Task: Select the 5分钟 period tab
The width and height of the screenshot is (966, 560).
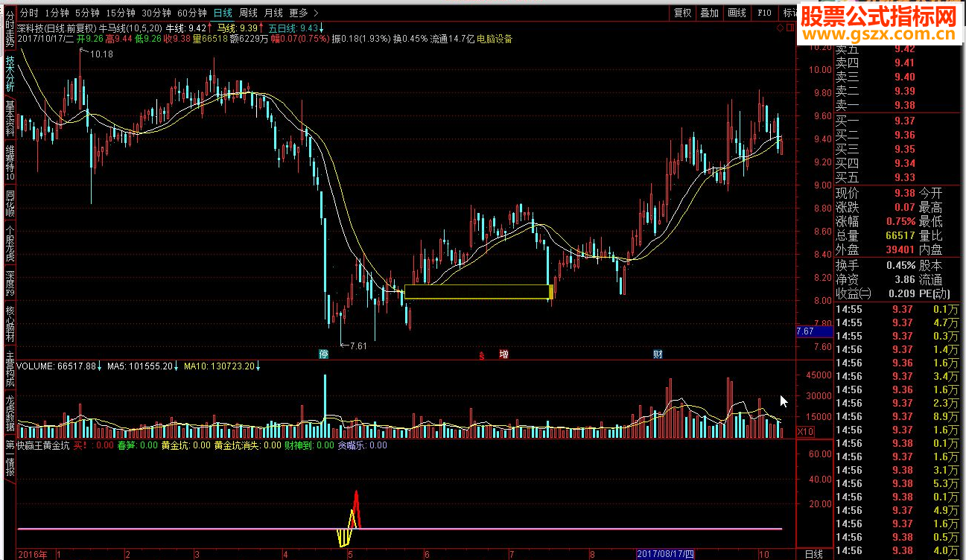Action: [x=87, y=13]
